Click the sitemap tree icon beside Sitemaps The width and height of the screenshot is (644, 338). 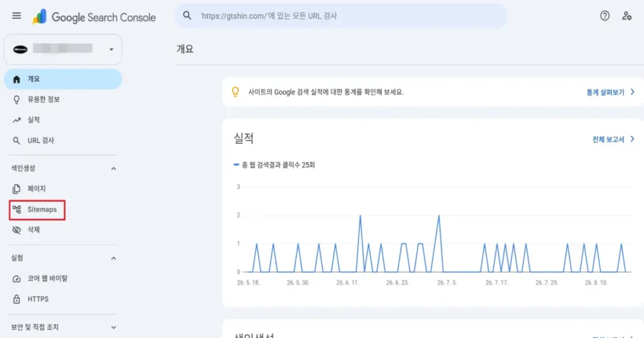16,209
